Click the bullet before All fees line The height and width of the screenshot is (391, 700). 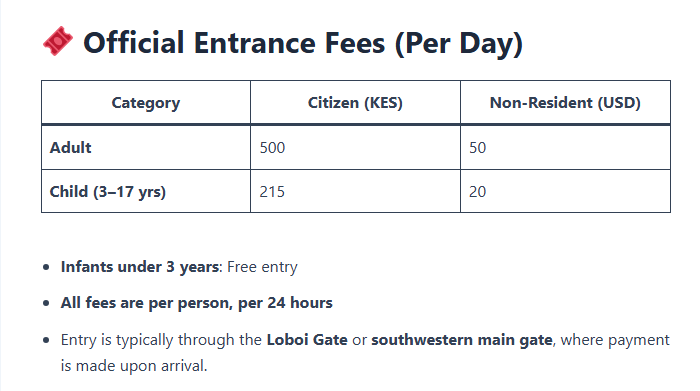coord(46,304)
